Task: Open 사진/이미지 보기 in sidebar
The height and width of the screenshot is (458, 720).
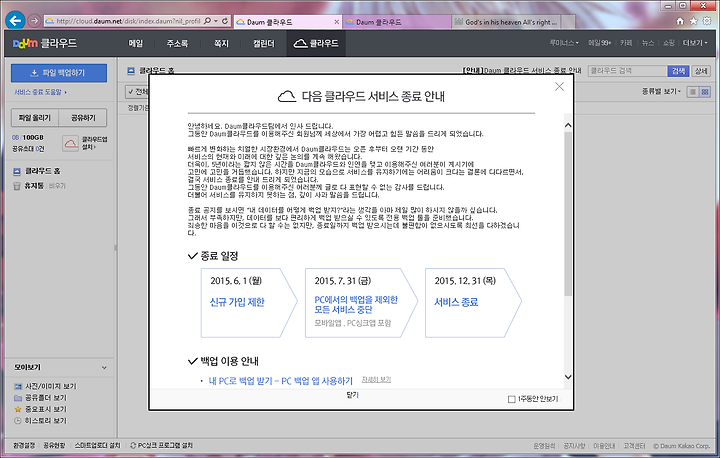Action: click(x=45, y=386)
